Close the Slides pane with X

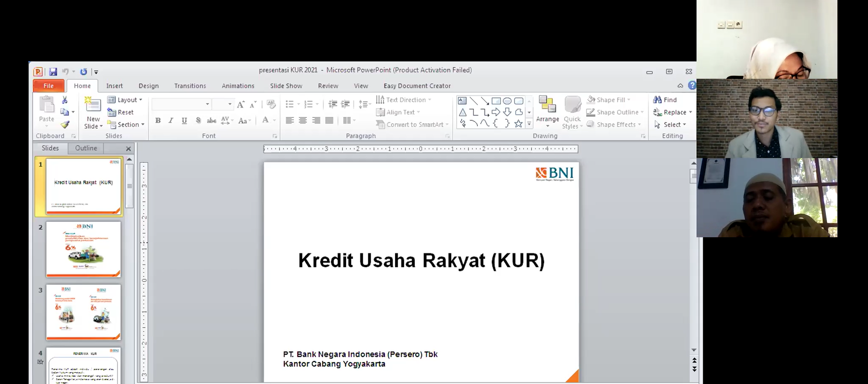coord(129,149)
